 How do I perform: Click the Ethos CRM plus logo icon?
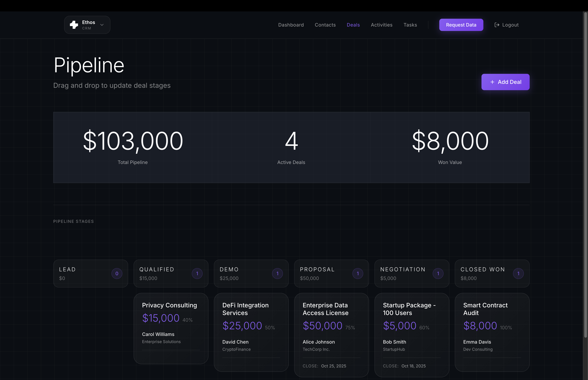pyautogui.click(x=74, y=25)
